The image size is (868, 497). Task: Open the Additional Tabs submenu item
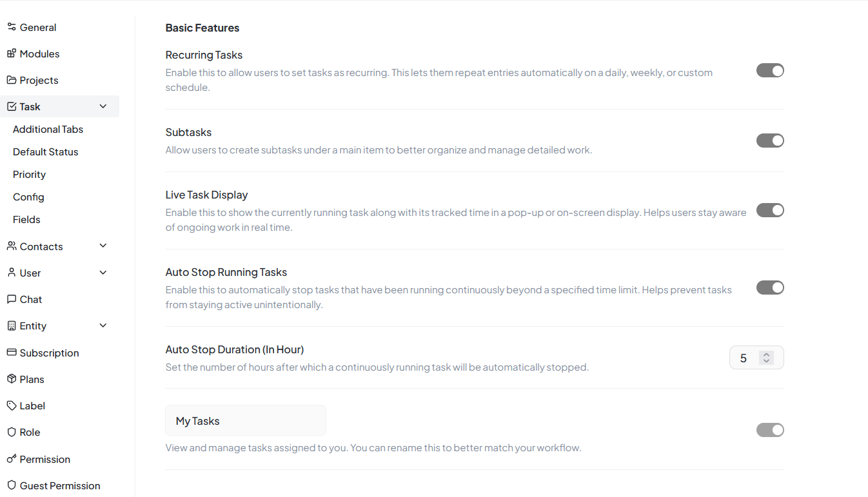[48, 129]
